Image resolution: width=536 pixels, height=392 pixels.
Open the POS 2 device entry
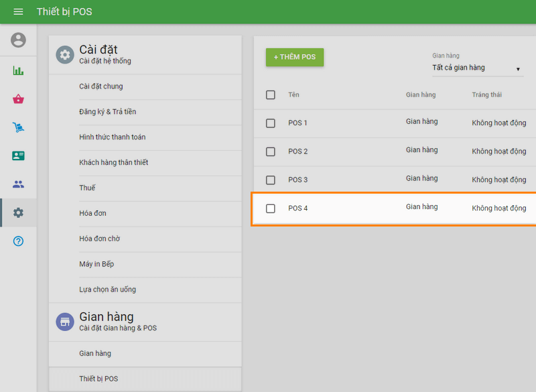pyautogui.click(x=298, y=151)
